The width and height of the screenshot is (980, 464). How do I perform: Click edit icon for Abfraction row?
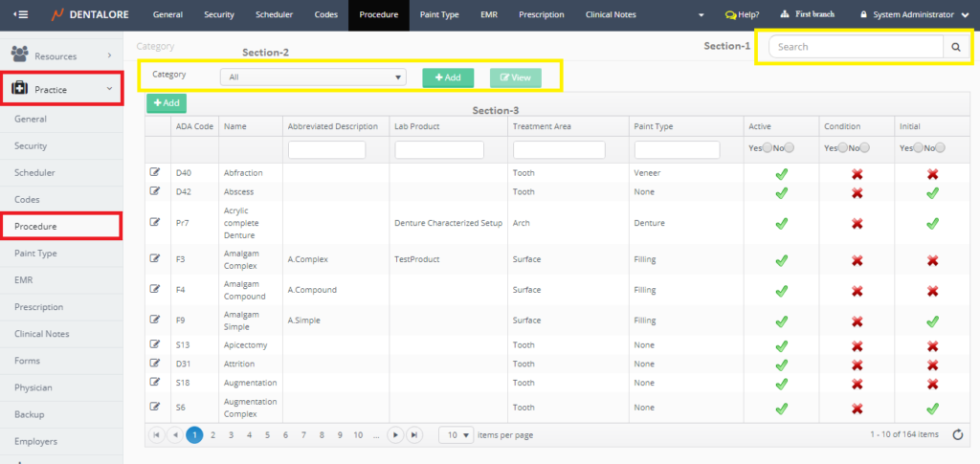click(x=155, y=172)
